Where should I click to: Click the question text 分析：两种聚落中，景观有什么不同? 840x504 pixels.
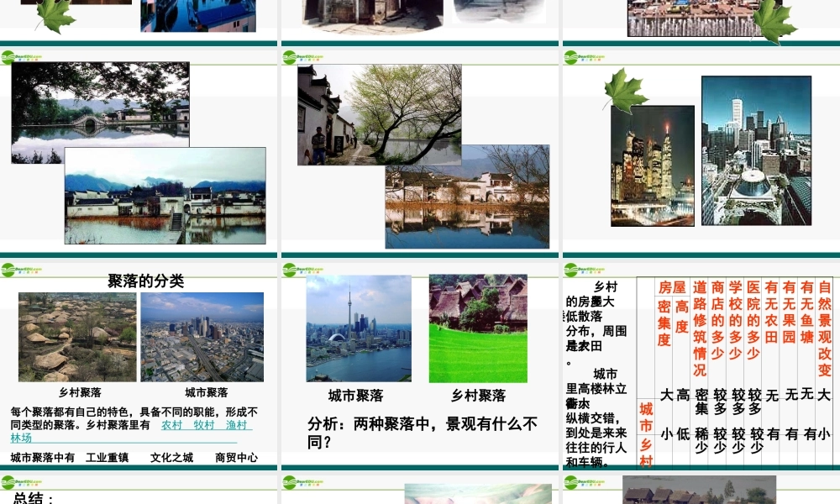pyautogui.click(x=423, y=433)
